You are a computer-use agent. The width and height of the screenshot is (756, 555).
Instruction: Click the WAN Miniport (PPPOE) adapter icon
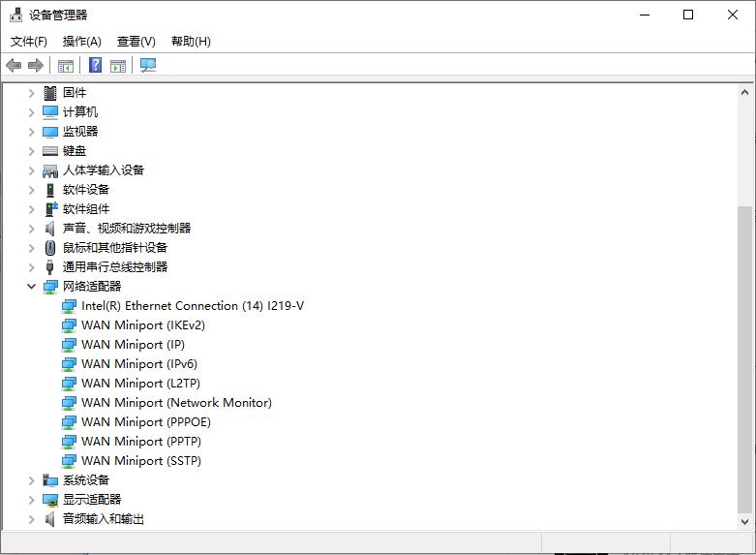pyautogui.click(x=69, y=422)
